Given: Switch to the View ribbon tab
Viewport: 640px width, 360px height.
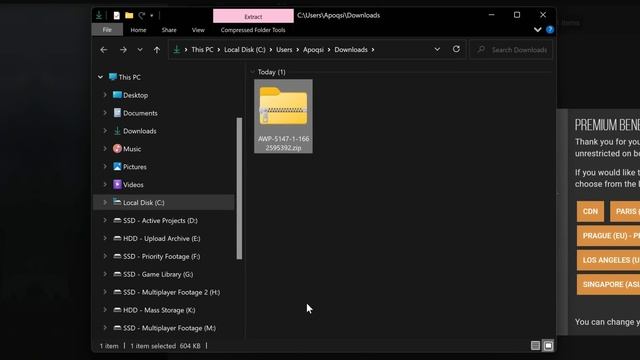Looking at the screenshot, I should point(198,30).
